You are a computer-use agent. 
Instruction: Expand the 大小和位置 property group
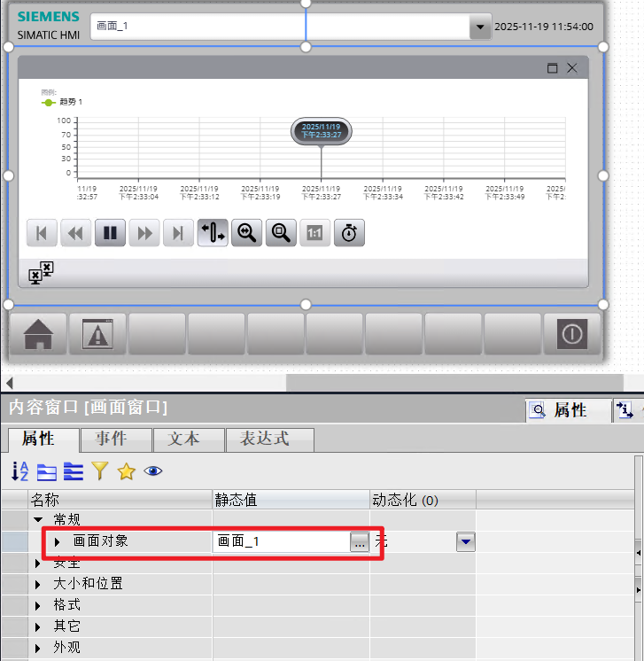tap(38, 584)
